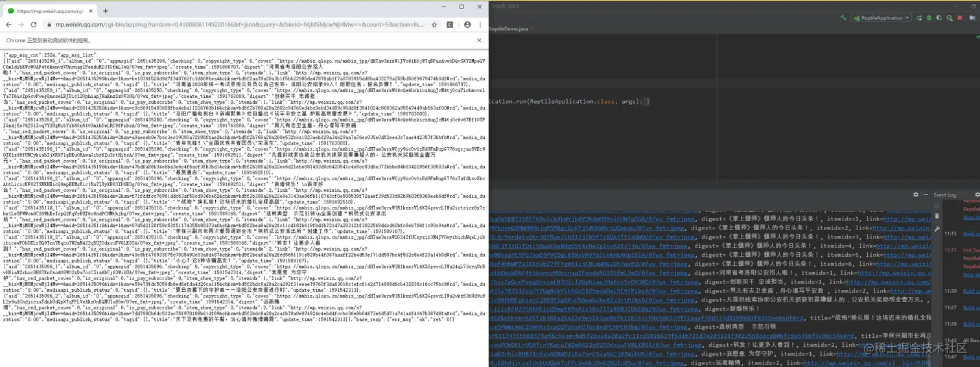Rerun ReptileApplication in IDEA
The image size is (980, 367).
click(x=919, y=18)
